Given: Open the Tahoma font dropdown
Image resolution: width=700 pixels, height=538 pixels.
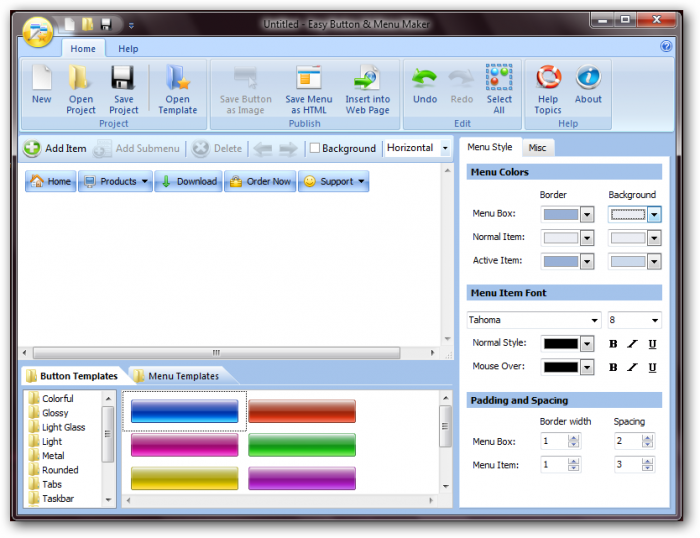Looking at the screenshot, I should pyautogui.click(x=594, y=320).
